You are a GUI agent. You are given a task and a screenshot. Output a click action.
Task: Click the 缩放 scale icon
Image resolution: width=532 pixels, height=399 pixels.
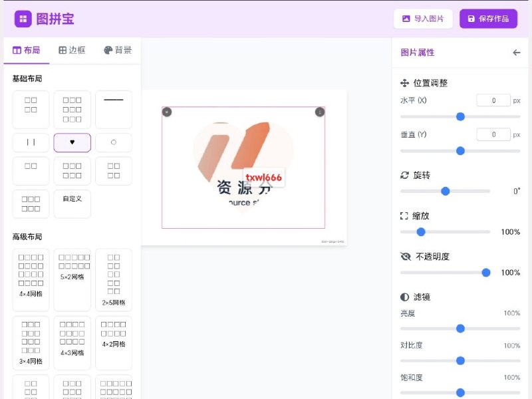(404, 215)
